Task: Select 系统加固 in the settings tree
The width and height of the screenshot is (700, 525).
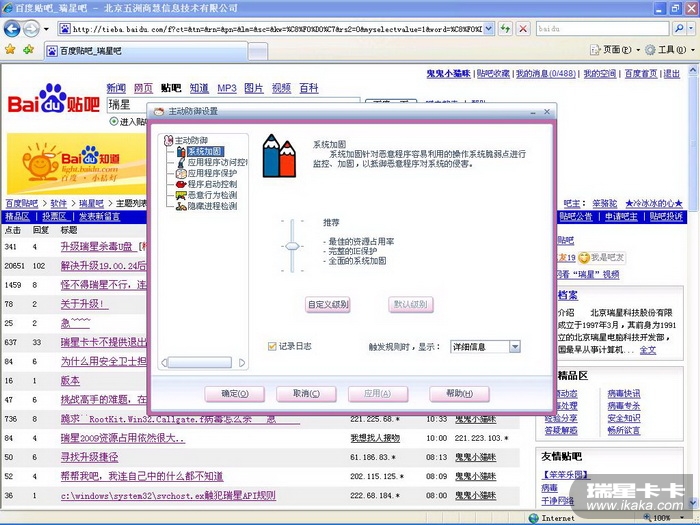Action: click(205, 151)
